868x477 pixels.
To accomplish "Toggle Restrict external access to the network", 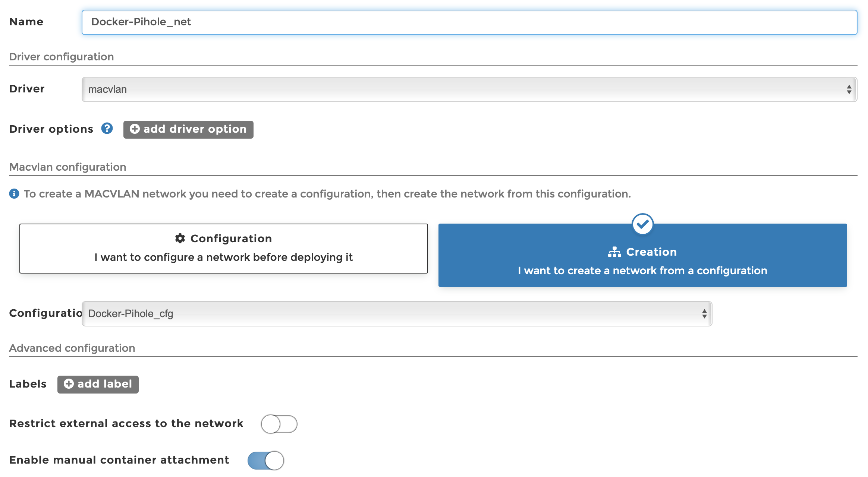I will (x=279, y=424).
